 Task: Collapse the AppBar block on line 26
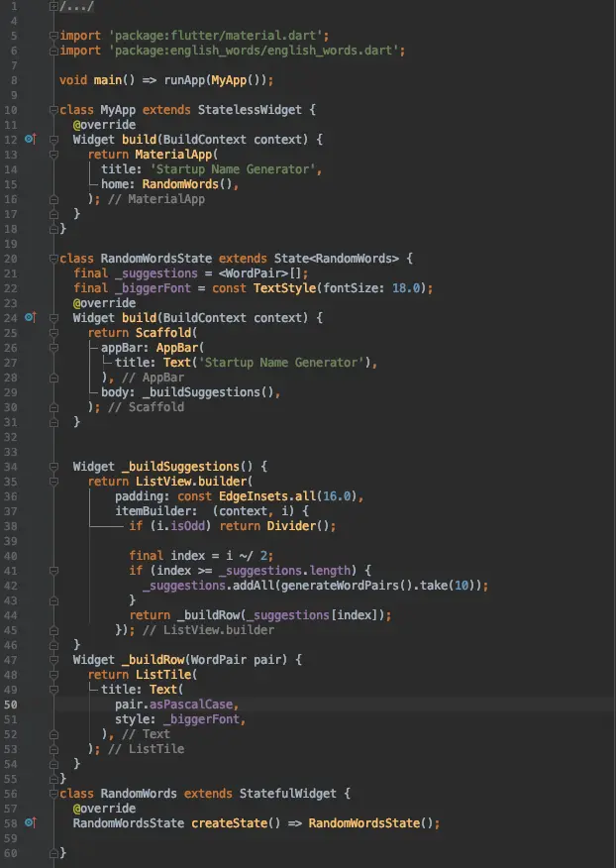[53, 348]
